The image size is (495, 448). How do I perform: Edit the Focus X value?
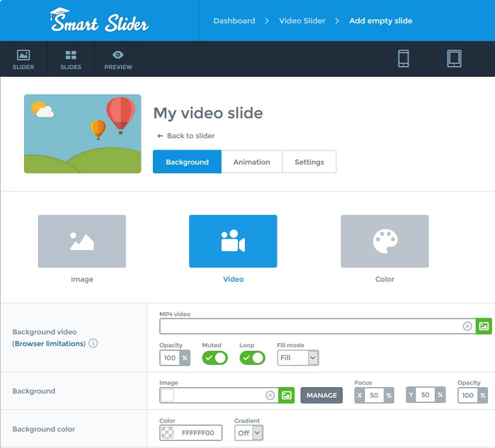pos(374,395)
